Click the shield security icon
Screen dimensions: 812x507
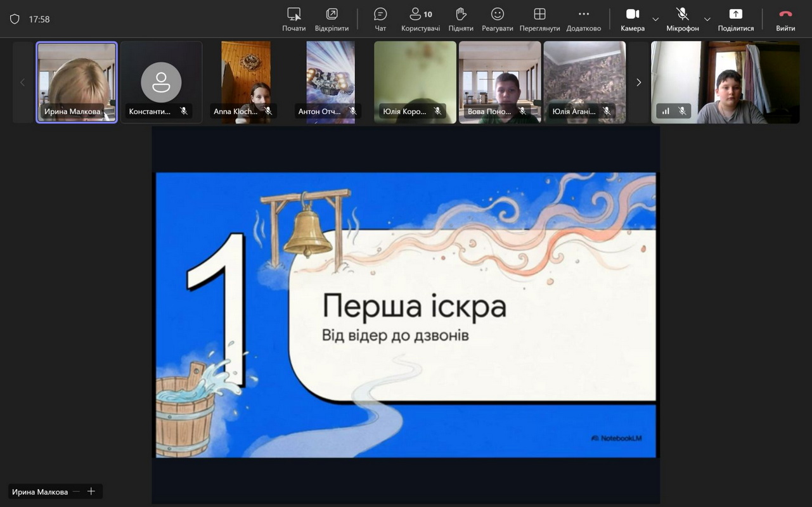(x=15, y=19)
